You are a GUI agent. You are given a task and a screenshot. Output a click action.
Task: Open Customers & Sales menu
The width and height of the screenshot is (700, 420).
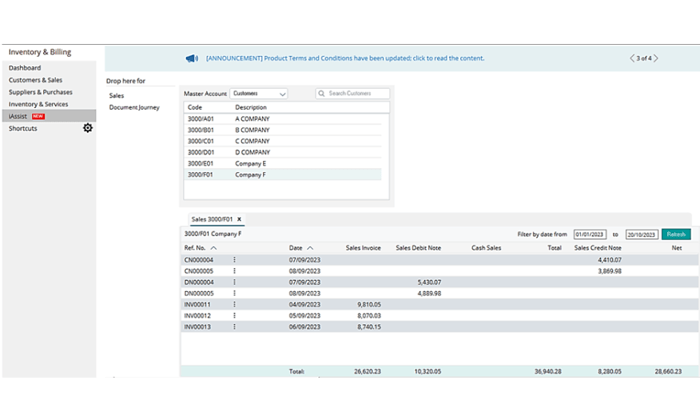(35, 79)
